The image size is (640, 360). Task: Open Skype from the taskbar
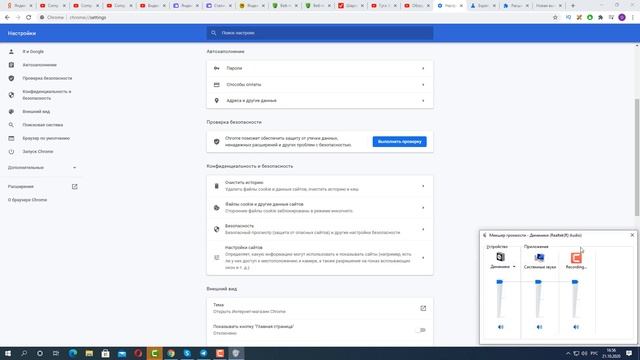(187, 353)
